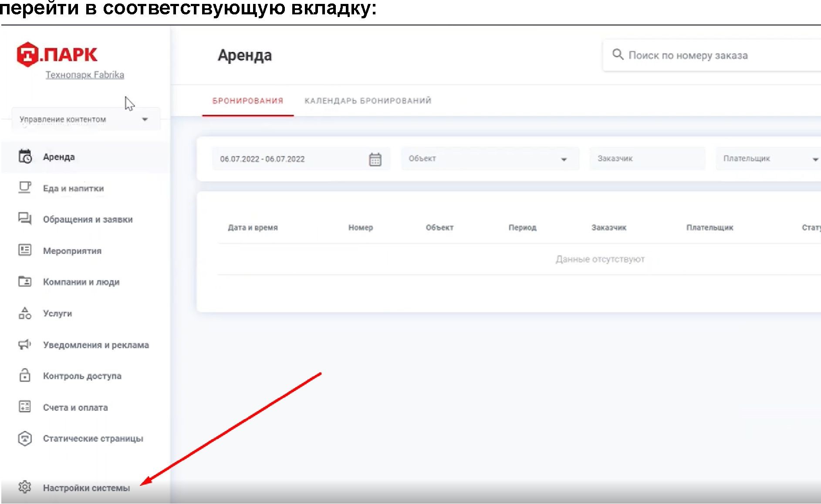
Task: Click the padlock icon for Контроль доступа
Action: [25, 375]
